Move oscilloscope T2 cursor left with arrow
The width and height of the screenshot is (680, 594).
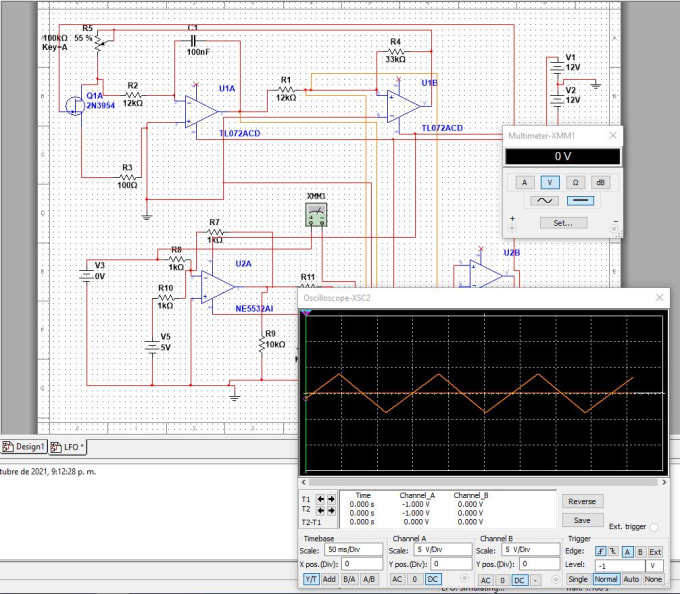320,510
